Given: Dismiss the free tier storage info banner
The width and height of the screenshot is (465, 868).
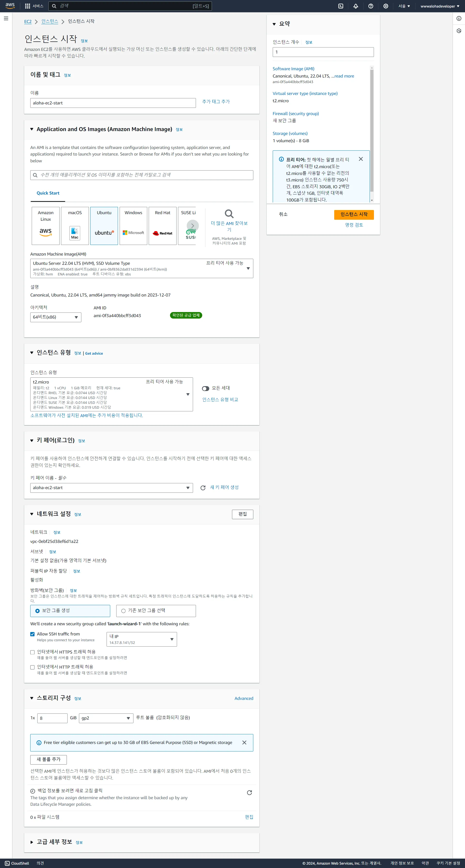Looking at the screenshot, I should (x=244, y=742).
